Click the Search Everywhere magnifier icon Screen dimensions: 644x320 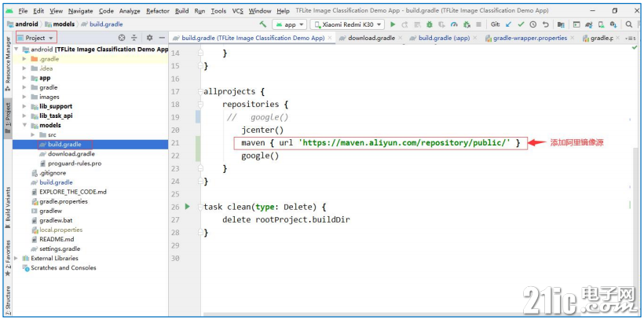(628, 24)
